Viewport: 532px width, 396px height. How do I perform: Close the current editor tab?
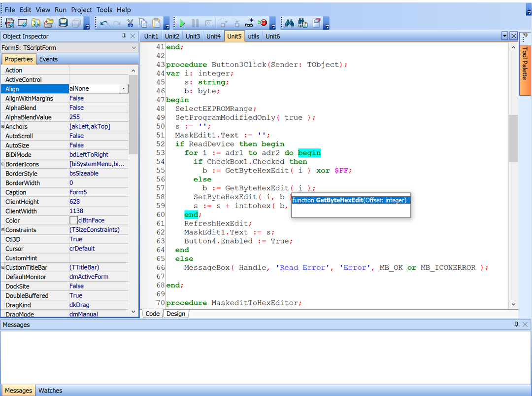[x=514, y=36]
